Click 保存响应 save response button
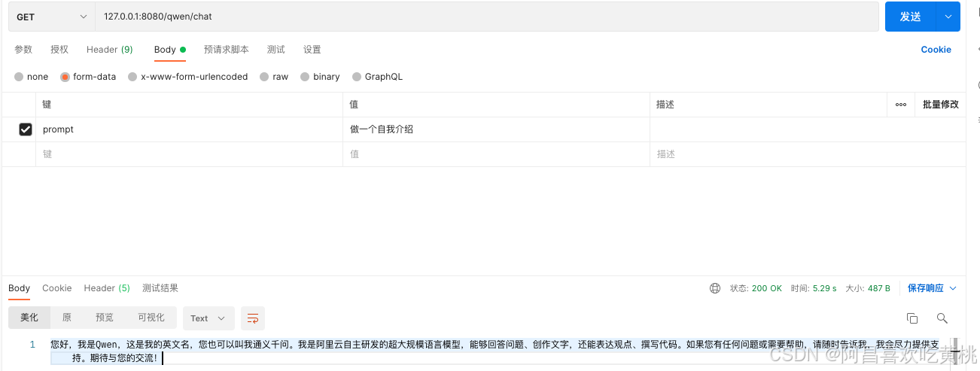This screenshot has height=371, width=980. [x=926, y=288]
